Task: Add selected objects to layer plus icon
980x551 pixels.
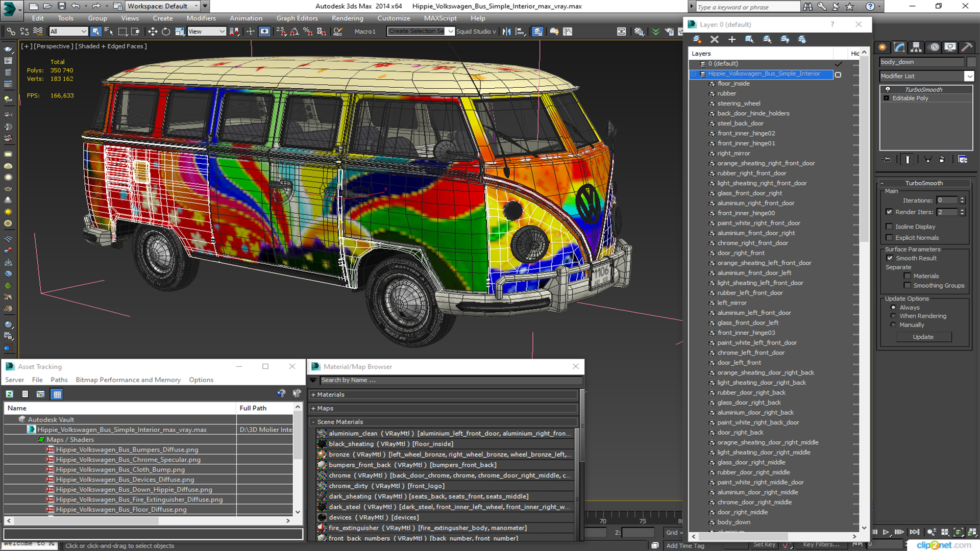Action: tap(731, 39)
